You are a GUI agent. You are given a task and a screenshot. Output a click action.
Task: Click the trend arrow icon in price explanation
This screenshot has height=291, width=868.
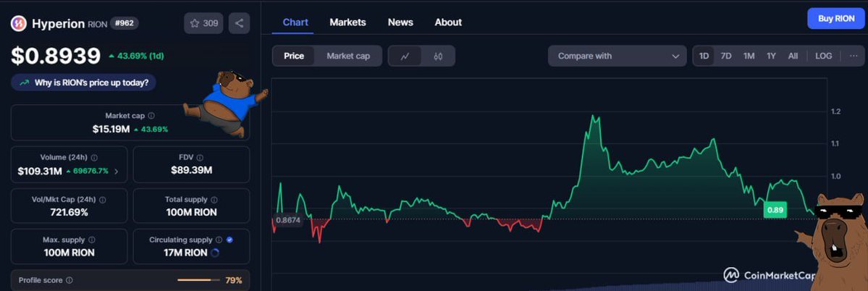[24, 83]
